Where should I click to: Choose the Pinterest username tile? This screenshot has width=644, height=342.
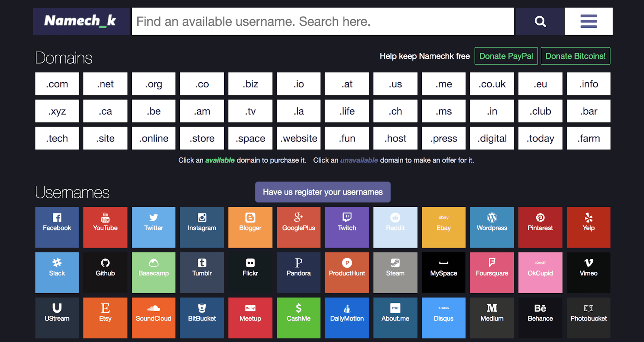540,227
